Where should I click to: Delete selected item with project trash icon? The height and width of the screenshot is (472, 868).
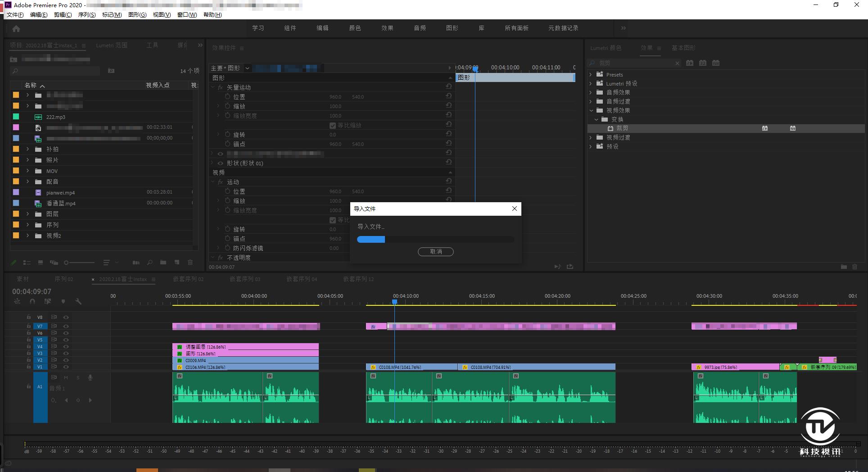190,263
